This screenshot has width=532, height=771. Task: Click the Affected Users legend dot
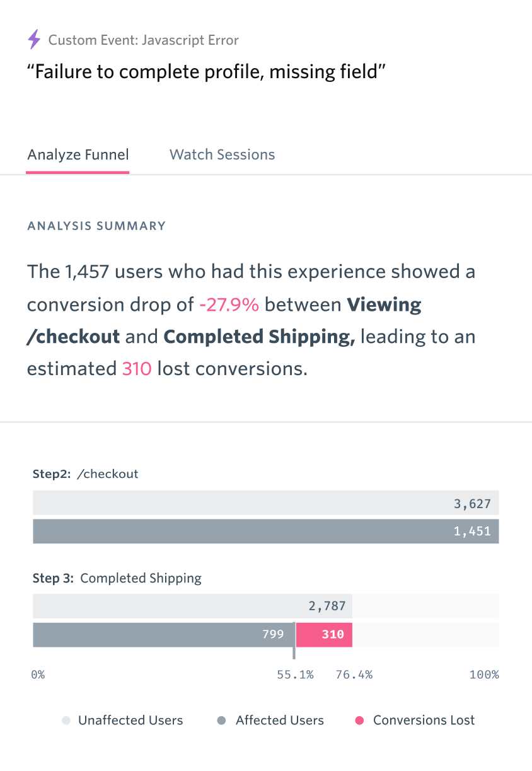[221, 721]
